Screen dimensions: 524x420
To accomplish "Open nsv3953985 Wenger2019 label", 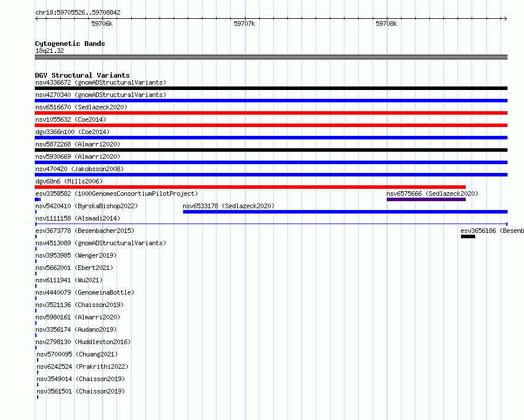I will [x=76, y=255].
